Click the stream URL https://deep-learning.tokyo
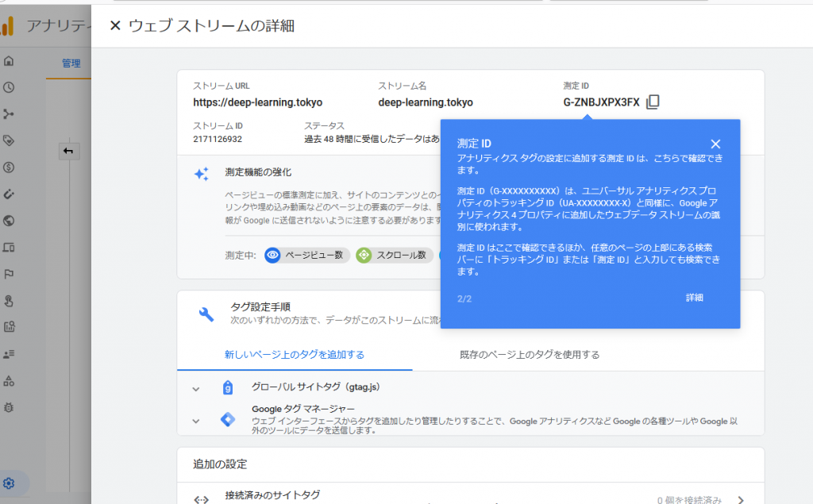813x504 pixels. [258, 102]
